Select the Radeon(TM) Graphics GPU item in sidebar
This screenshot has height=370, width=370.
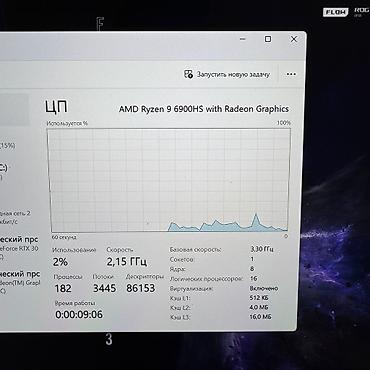(x=20, y=282)
